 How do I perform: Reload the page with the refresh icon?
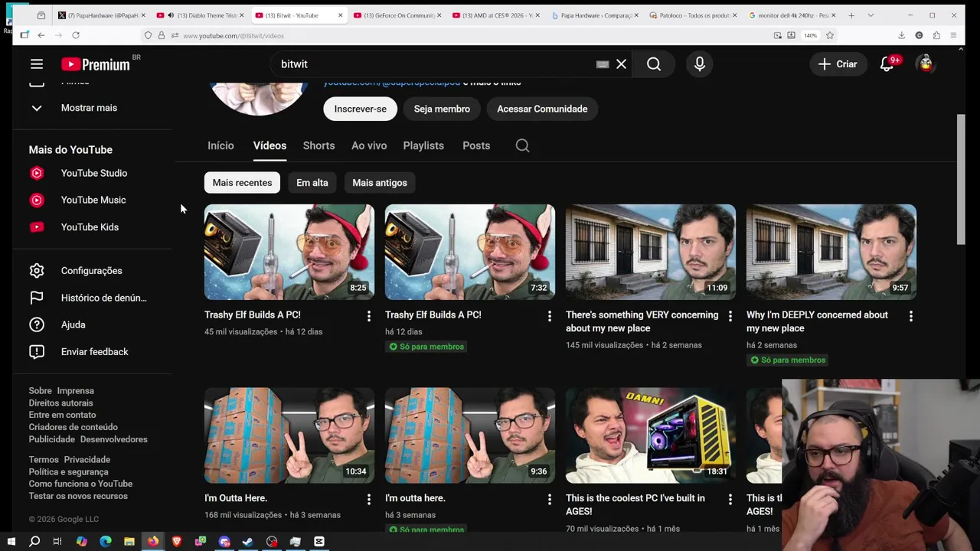76,35
